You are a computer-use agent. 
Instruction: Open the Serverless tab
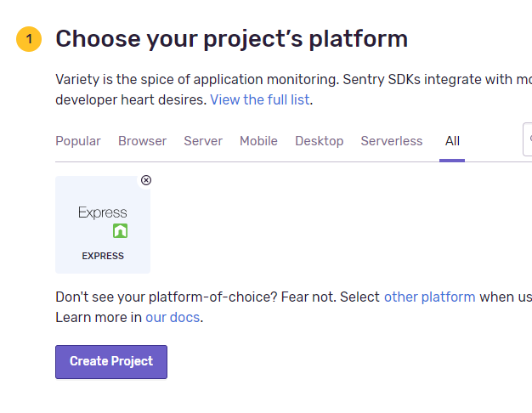(x=391, y=141)
